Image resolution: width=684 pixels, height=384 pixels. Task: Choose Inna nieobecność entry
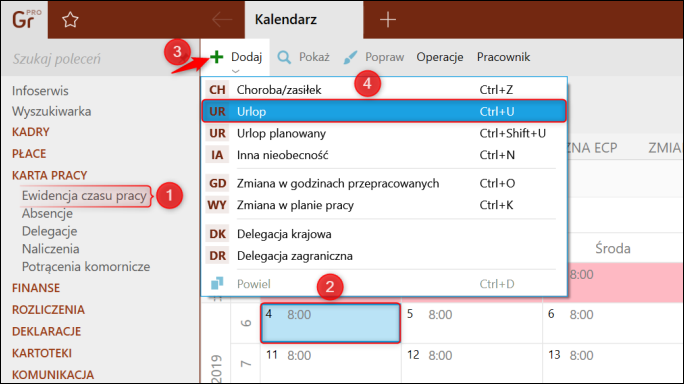click(x=384, y=155)
